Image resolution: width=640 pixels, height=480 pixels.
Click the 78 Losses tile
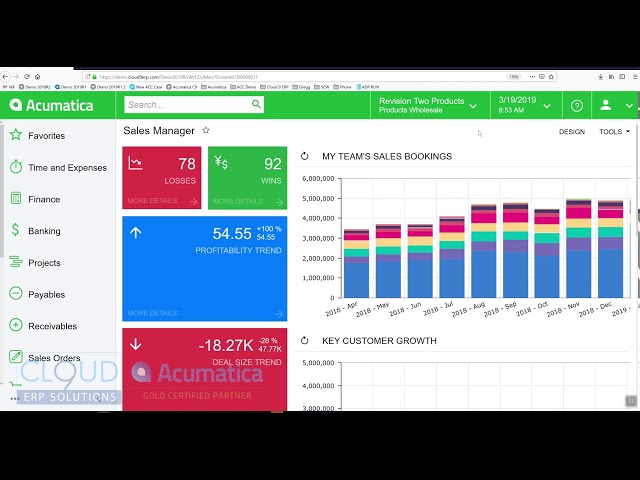[162, 178]
